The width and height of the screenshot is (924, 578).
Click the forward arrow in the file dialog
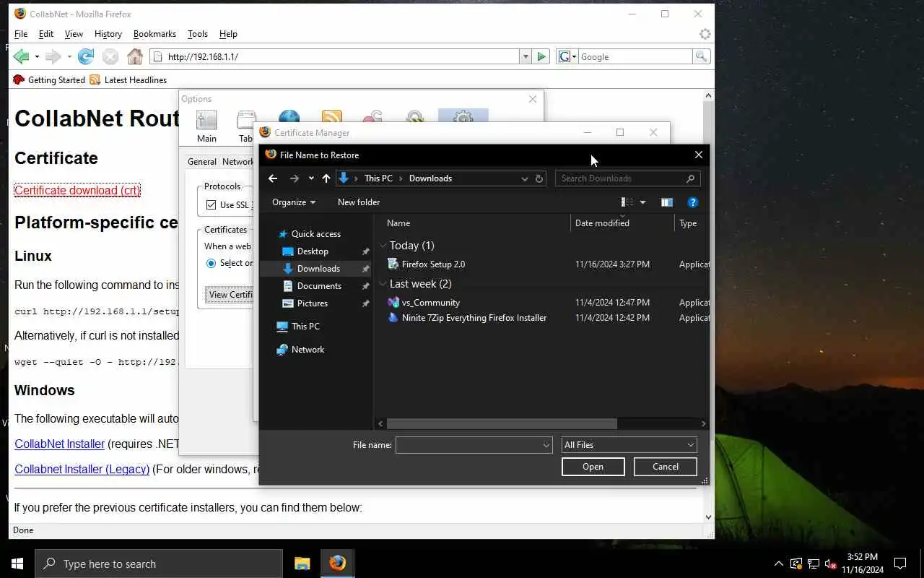click(x=294, y=178)
